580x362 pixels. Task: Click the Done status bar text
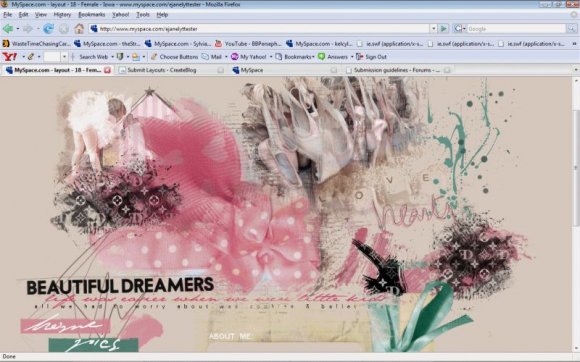click(9, 357)
